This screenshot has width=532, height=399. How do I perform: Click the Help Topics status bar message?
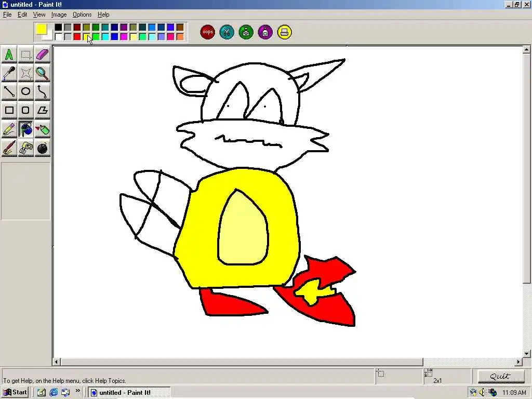65,381
